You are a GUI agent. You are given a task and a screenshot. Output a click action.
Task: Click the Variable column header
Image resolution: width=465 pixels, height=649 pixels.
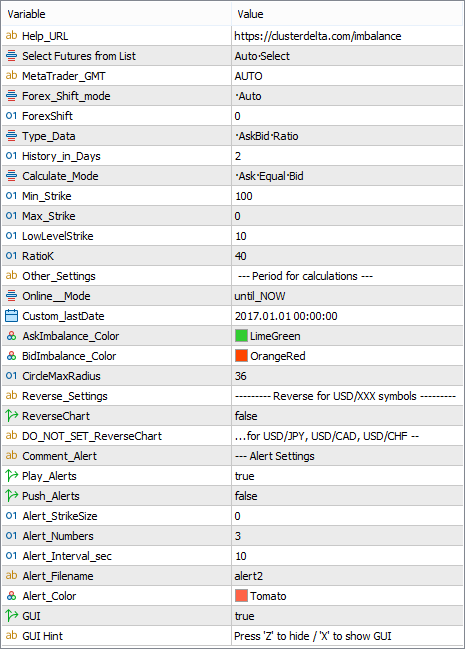[116, 14]
